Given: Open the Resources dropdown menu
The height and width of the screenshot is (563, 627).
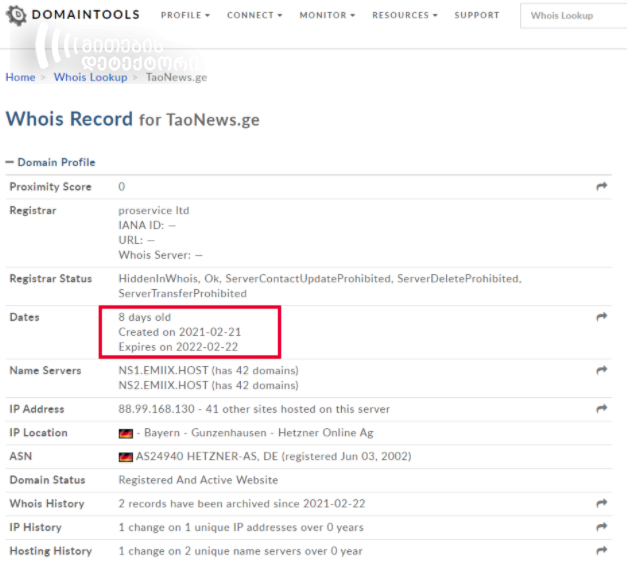Looking at the screenshot, I should click(405, 15).
